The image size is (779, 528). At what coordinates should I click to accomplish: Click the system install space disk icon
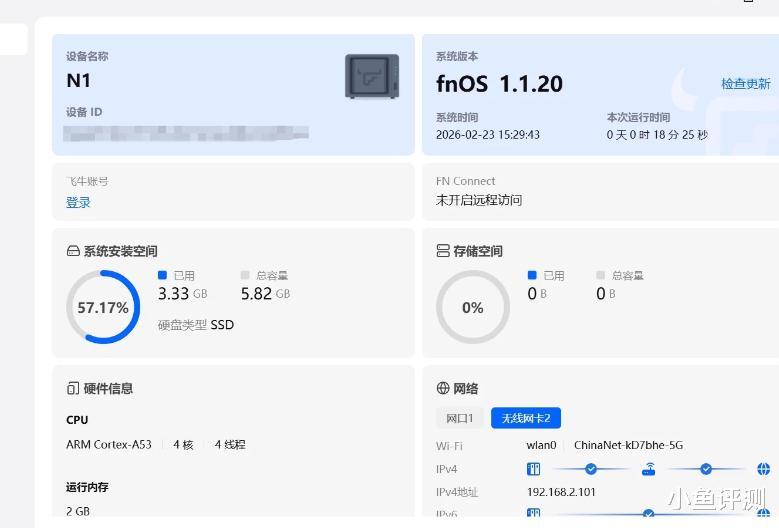point(73,251)
